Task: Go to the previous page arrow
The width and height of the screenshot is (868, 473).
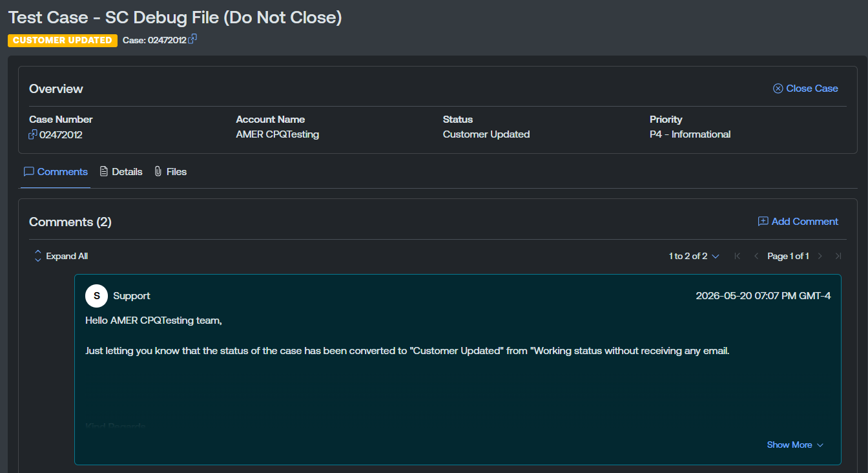Action: pyautogui.click(x=756, y=257)
